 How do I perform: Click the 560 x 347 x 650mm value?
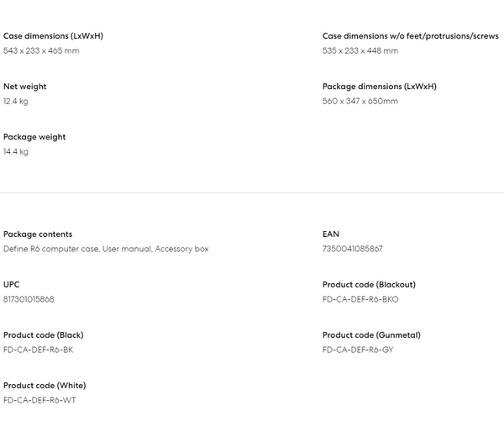click(x=360, y=102)
